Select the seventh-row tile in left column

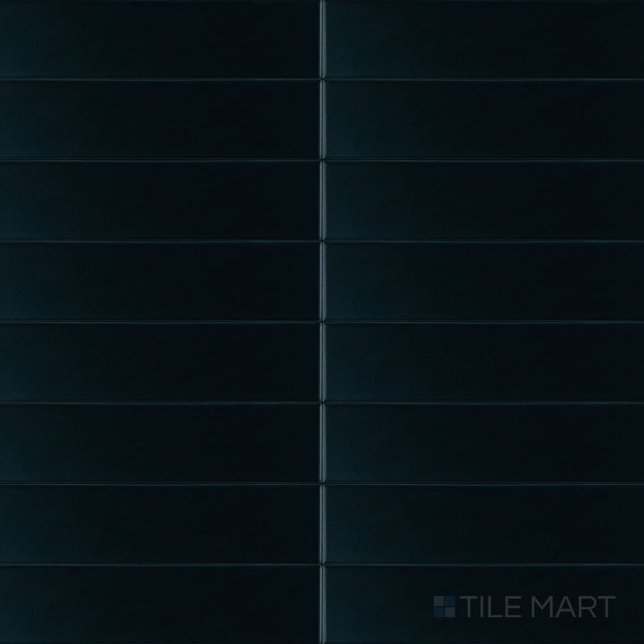click(159, 523)
